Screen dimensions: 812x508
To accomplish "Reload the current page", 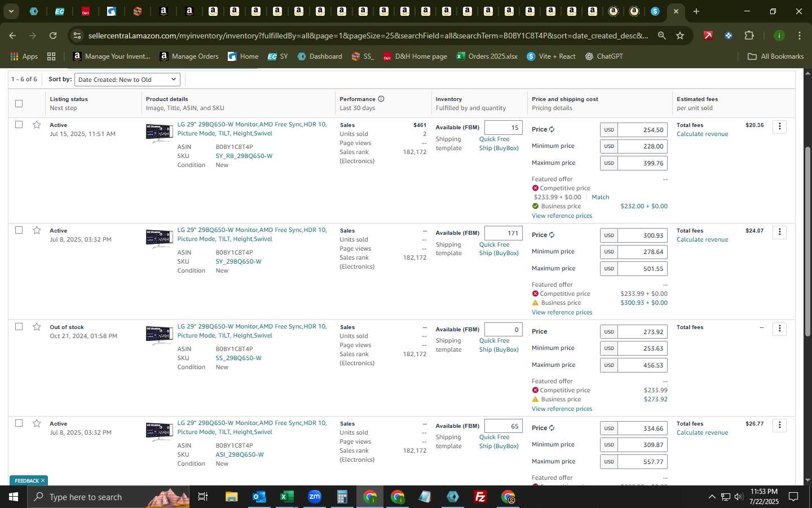I will 53,36.
